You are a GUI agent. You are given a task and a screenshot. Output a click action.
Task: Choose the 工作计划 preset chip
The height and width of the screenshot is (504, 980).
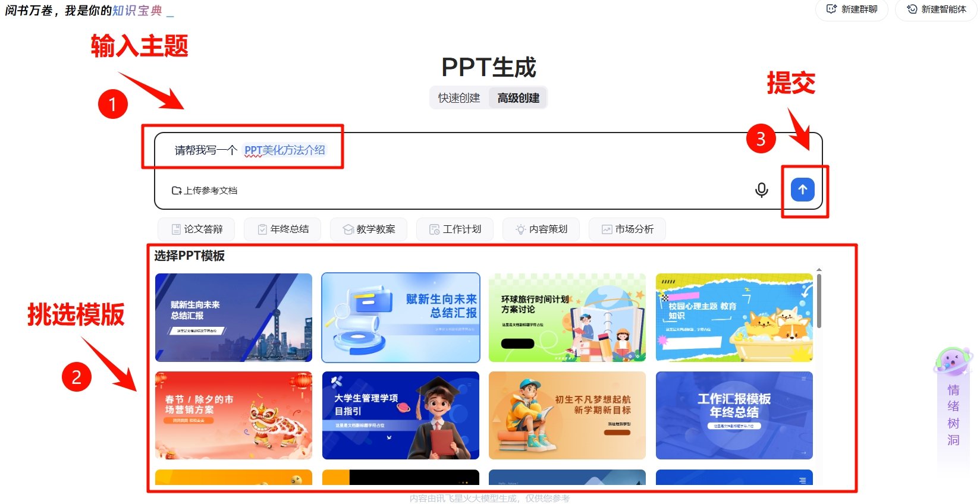pos(455,229)
